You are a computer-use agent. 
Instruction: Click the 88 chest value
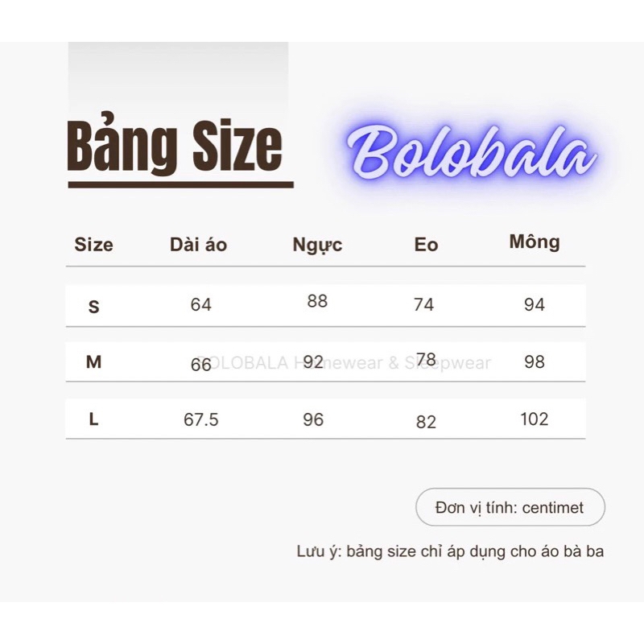317,300
